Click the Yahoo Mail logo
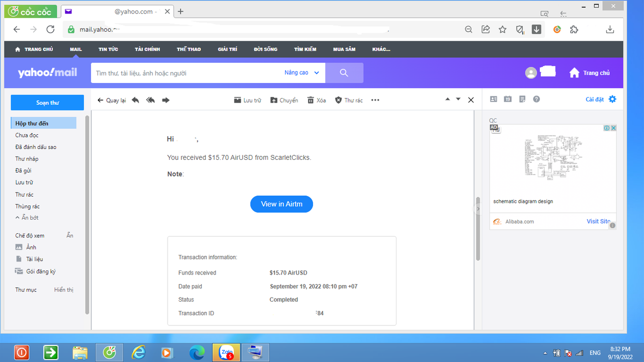 pyautogui.click(x=47, y=72)
